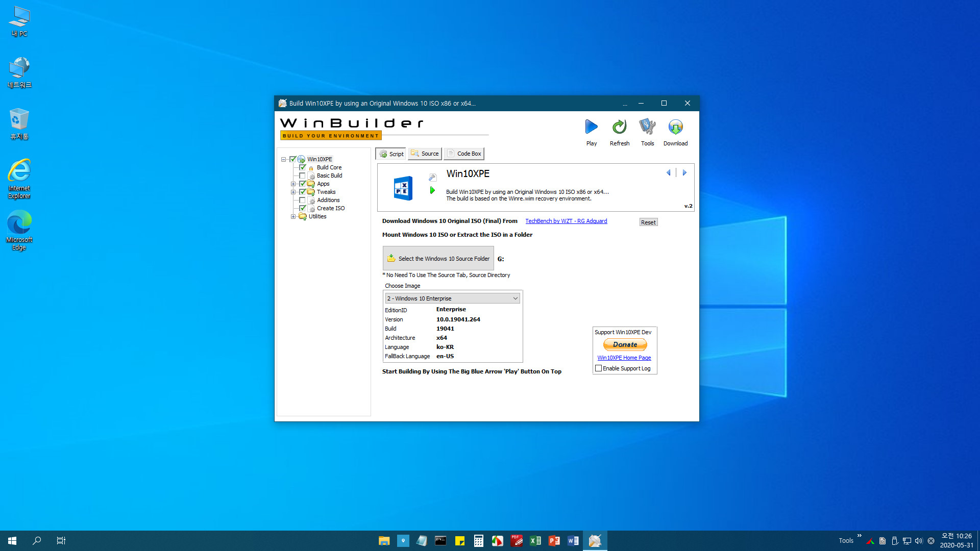The height and width of the screenshot is (551, 980).
Task: Click the Build Core lock icon
Action: pos(311,168)
